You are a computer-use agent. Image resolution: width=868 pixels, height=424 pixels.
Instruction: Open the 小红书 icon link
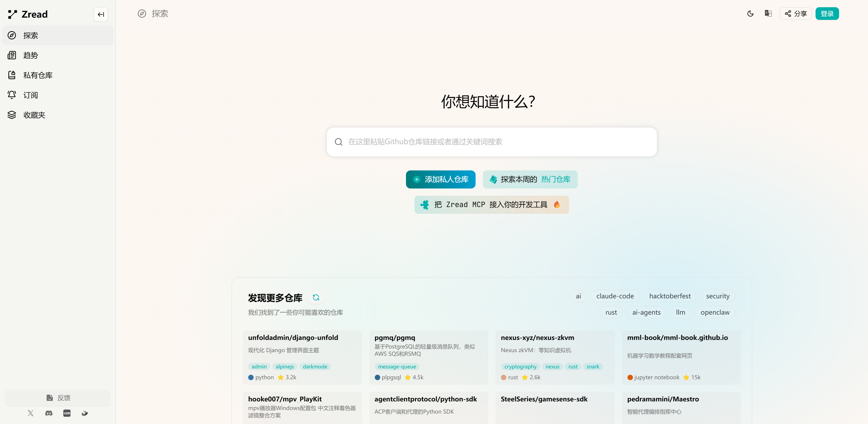(x=67, y=413)
